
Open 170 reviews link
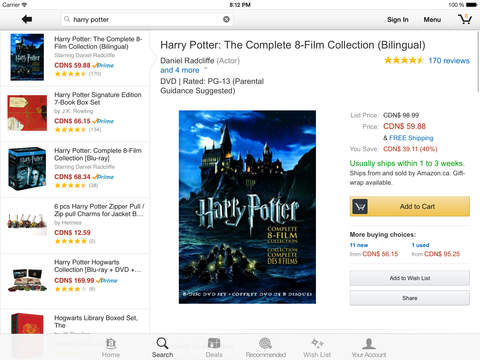pyautogui.click(x=449, y=61)
